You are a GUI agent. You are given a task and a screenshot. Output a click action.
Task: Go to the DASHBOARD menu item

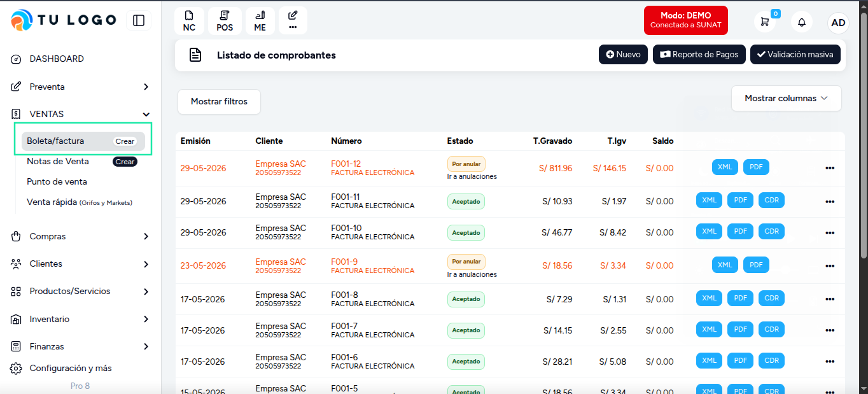57,59
